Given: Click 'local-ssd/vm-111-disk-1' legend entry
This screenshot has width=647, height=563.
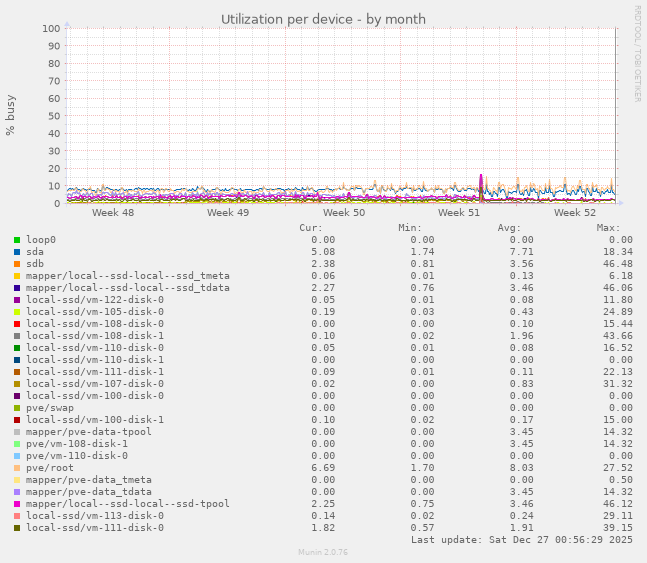Looking at the screenshot, I should coord(95,371).
